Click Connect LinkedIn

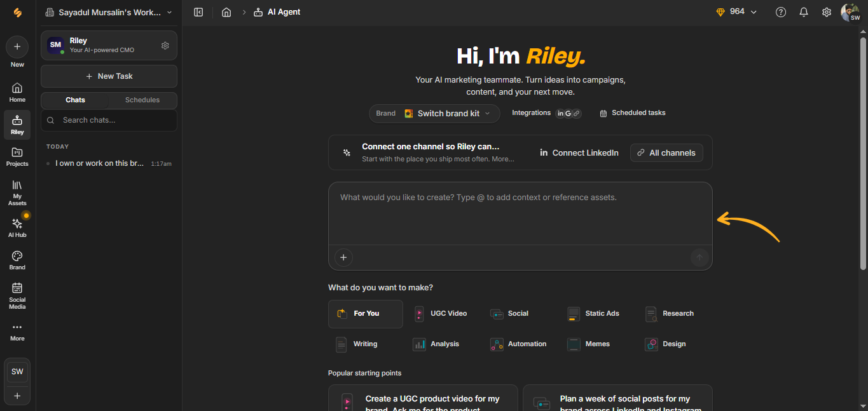tap(579, 153)
